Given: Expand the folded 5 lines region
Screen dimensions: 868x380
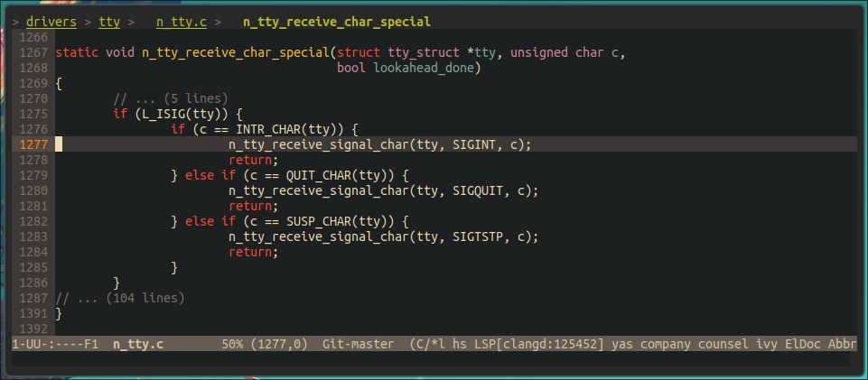Looking at the screenshot, I should point(171,98).
